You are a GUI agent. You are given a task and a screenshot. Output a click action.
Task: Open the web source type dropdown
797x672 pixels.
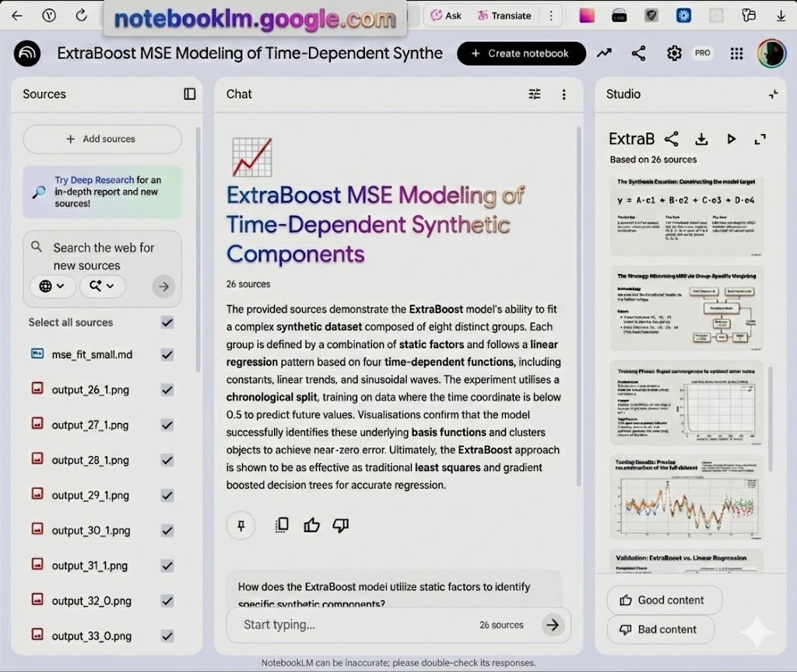pos(53,286)
